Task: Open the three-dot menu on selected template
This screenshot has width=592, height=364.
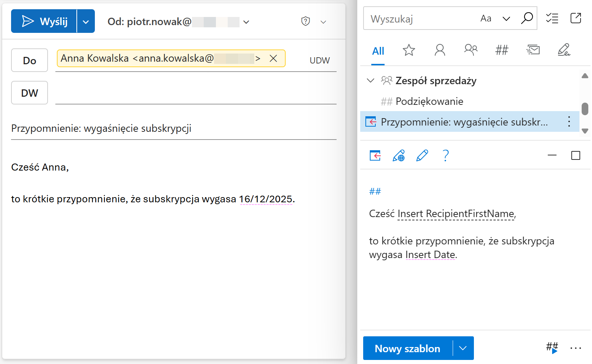Action: [x=569, y=122]
